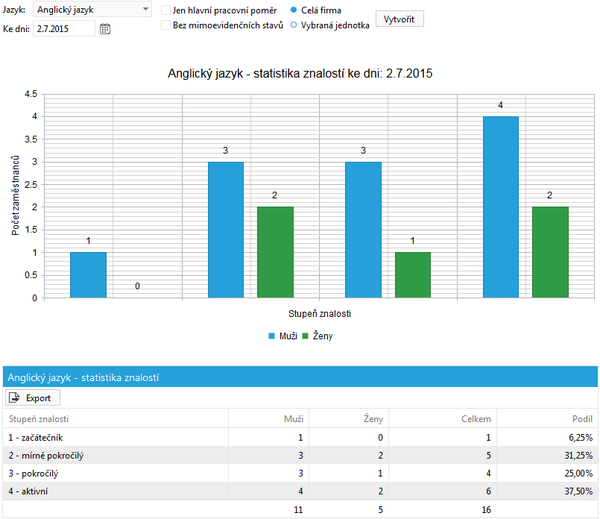Image resolution: width=600 pixels, height=519 pixels.
Task: Open the Jazyk language dropdown
Action: (92, 10)
